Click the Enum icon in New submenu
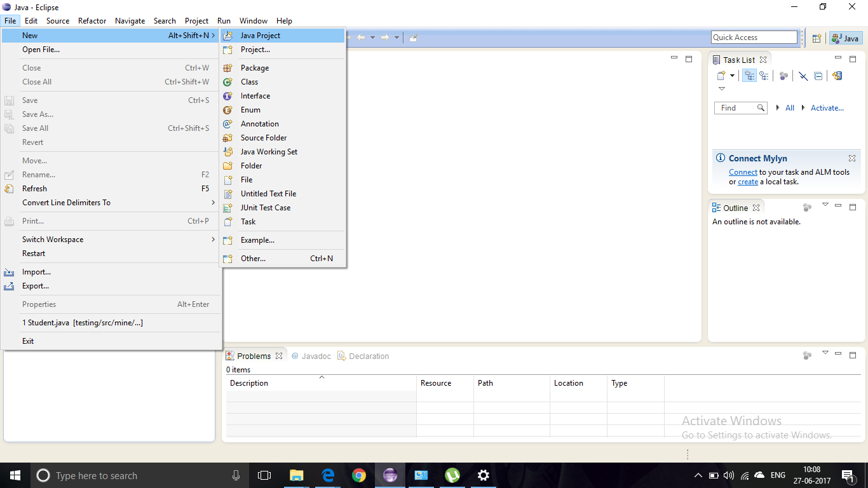Image resolution: width=868 pixels, height=488 pixels. point(227,110)
